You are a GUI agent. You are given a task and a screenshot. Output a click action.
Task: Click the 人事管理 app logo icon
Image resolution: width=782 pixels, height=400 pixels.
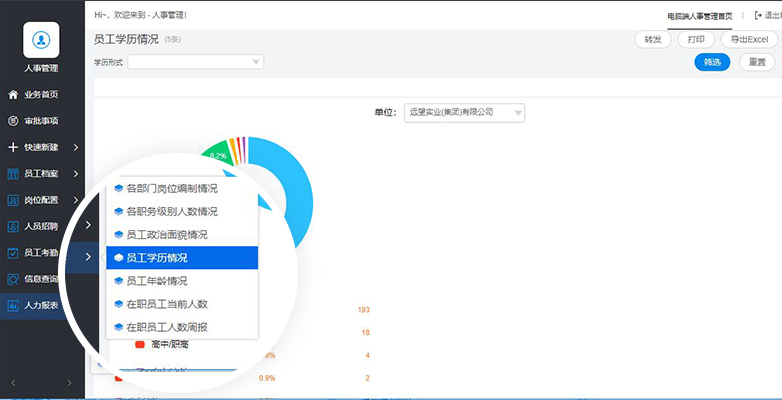pyautogui.click(x=41, y=40)
